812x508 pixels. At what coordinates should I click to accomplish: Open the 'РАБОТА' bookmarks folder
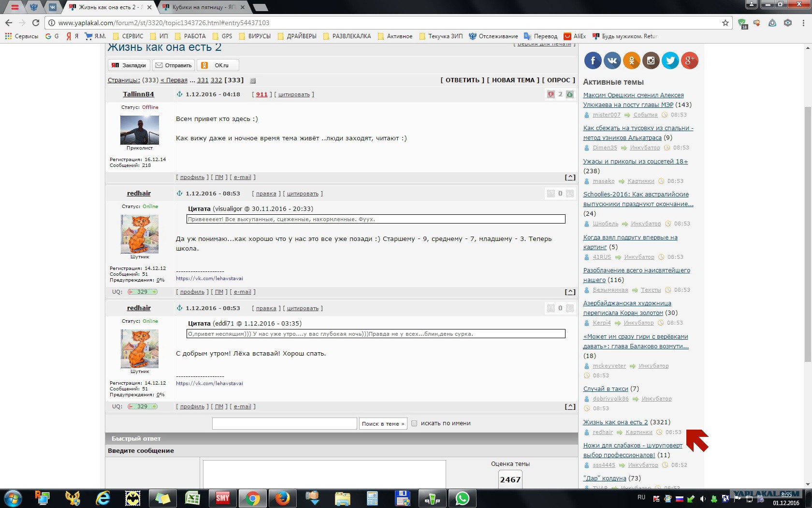pos(190,36)
